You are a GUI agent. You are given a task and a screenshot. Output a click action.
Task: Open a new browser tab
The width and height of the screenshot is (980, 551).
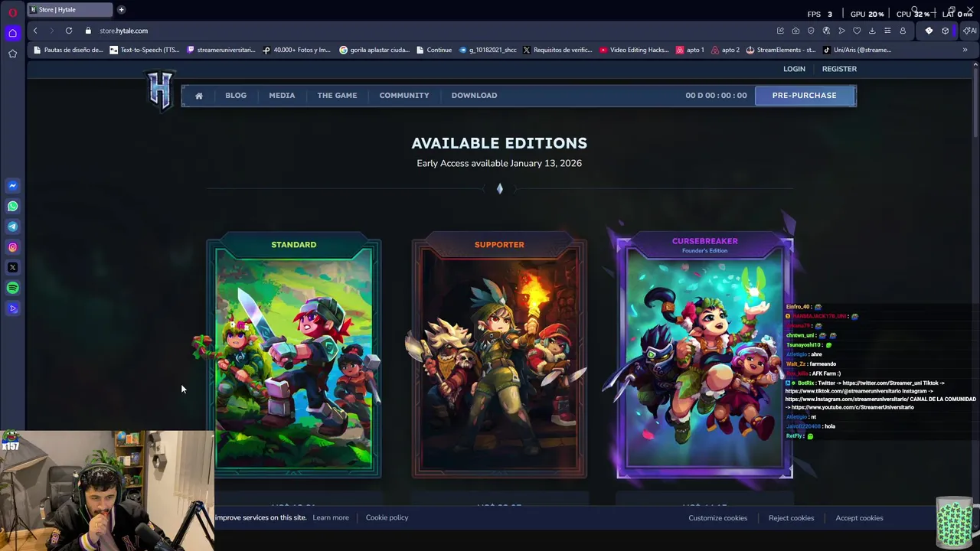click(121, 9)
